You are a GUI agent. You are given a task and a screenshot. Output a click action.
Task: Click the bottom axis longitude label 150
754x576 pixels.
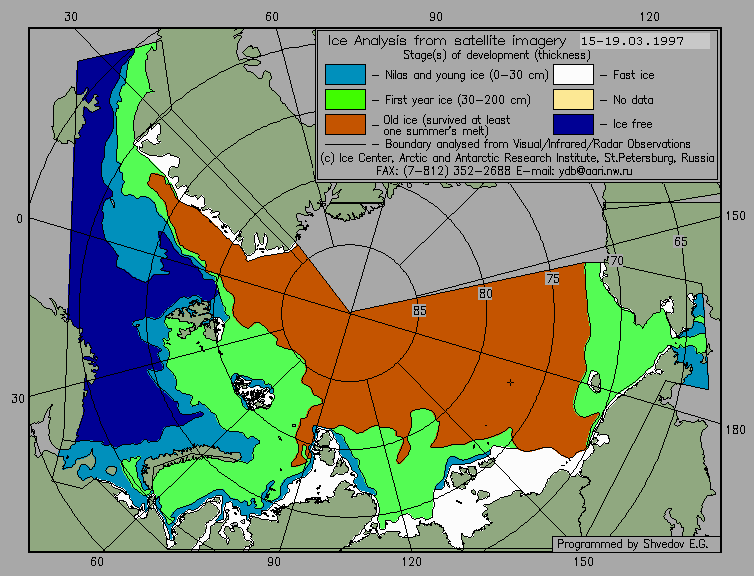click(583, 562)
